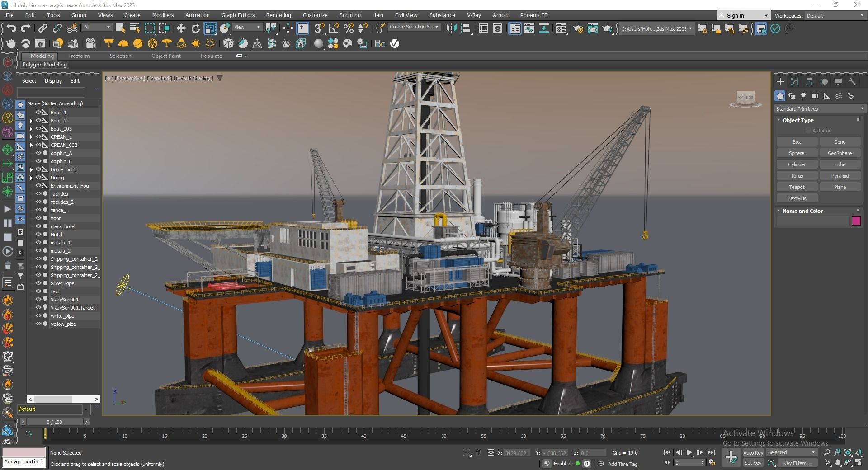
Task: Hide the yellow_pipe object eye
Action: (x=38, y=324)
